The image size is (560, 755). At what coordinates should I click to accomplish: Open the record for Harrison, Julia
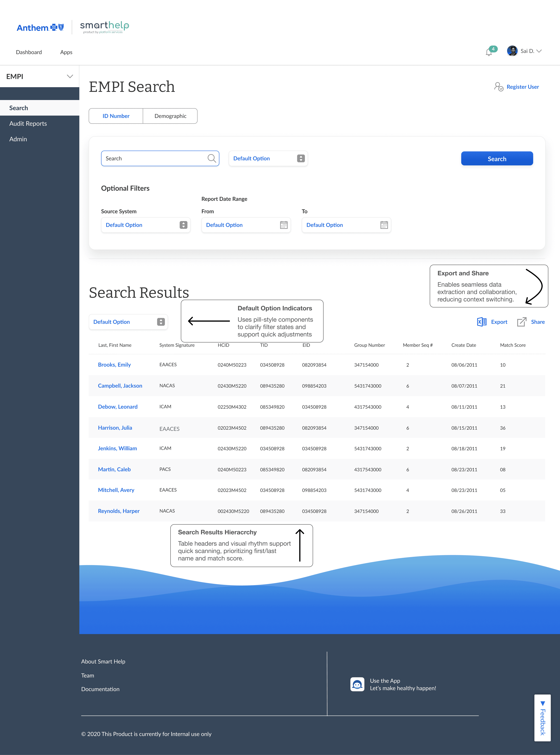pos(115,428)
